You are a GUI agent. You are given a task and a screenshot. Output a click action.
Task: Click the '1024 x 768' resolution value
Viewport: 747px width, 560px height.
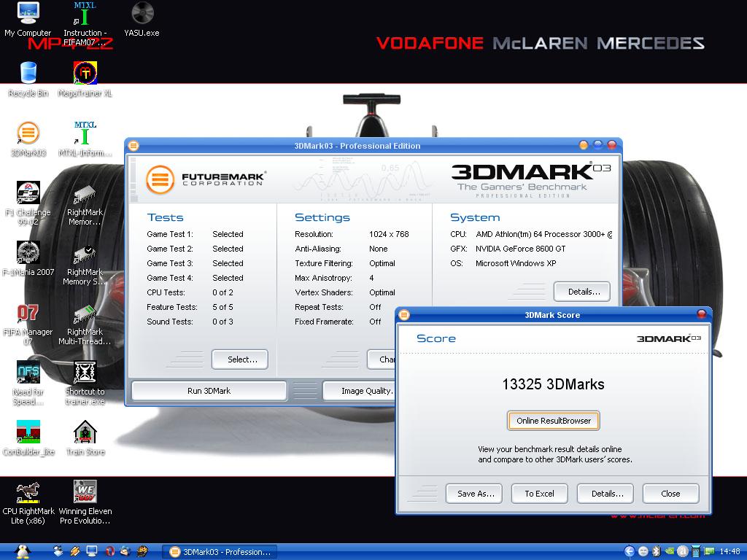tap(389, 234)
